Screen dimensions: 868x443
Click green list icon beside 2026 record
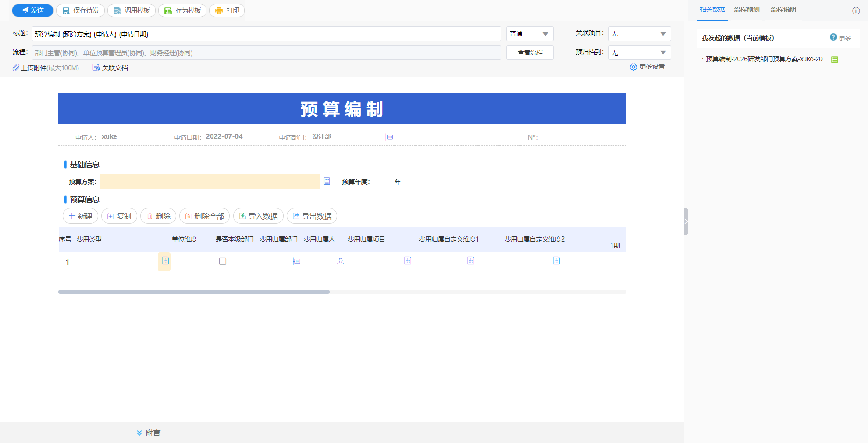(835, 59)
